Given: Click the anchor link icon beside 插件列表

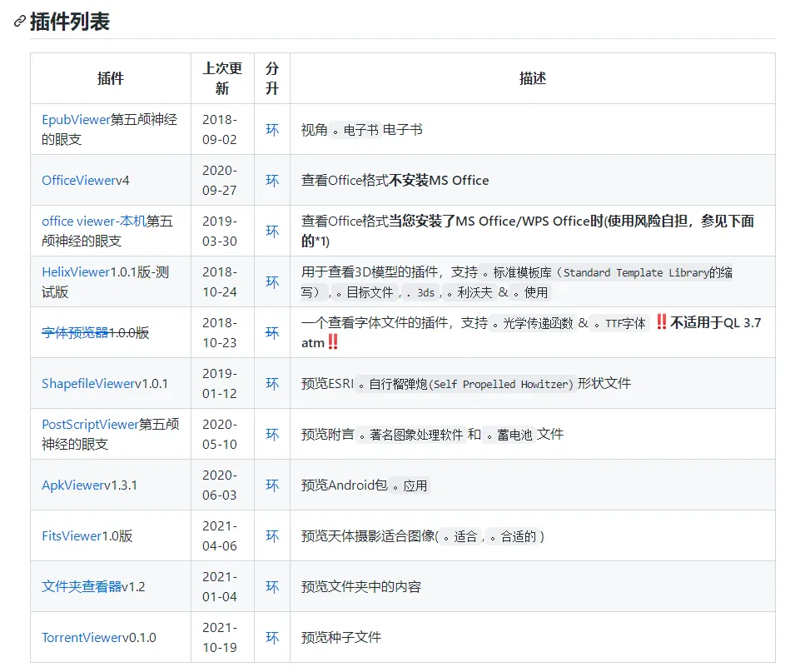Looking at the screenshot, I should click(20, 21).
